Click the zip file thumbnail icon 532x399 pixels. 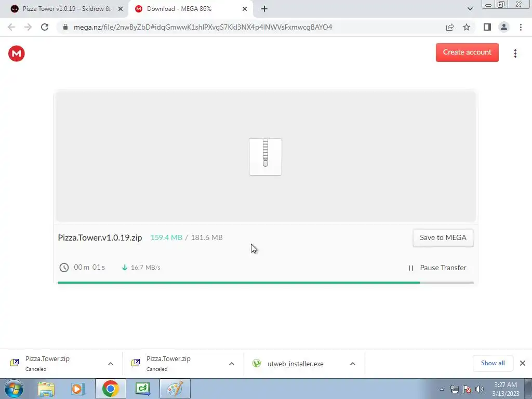pyautogui.click(x=265, y=157)
